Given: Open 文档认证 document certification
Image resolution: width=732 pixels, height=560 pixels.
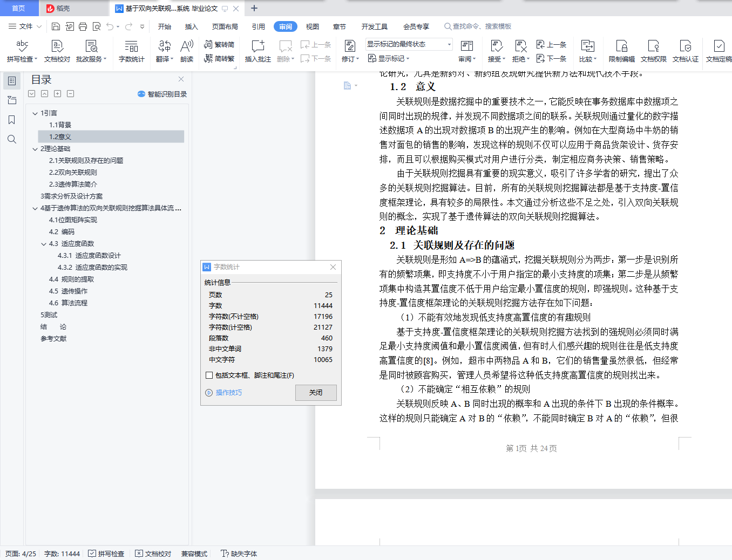Looking at the screenshot, I should (686, 51).
